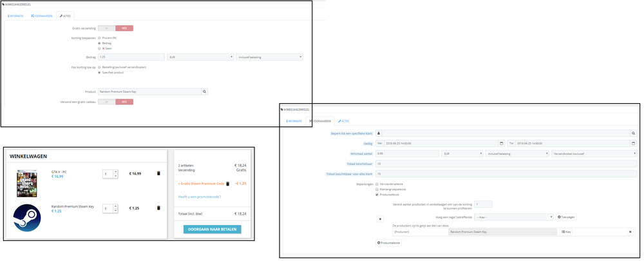The height and width of the screenshot is (261, 644).
Task: Click the Steam logo product thumbnail
Action: coord(26,217)
